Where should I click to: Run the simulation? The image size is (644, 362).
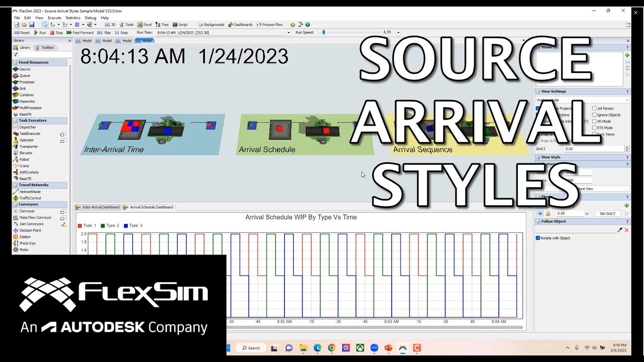[40, 33]
